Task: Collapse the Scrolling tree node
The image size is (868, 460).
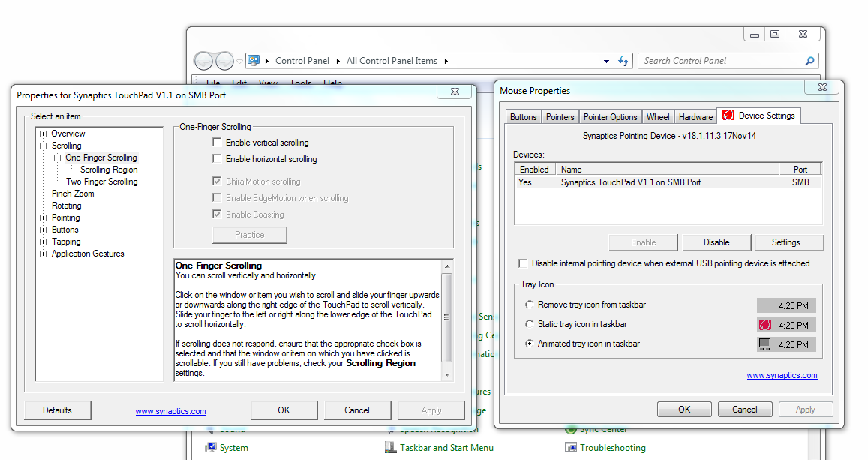Action: [44, 146]
